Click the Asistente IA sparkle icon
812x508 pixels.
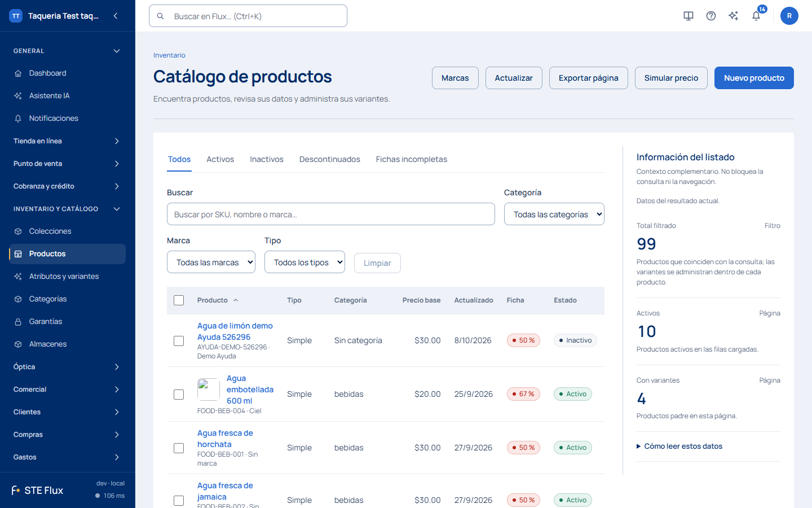click(18, 96)
